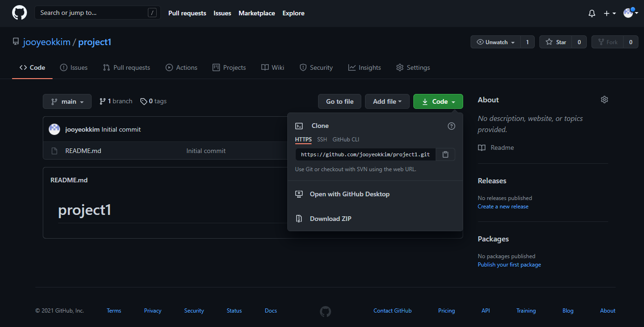Toggle the green Code dropdown

[x=438, y=101]
